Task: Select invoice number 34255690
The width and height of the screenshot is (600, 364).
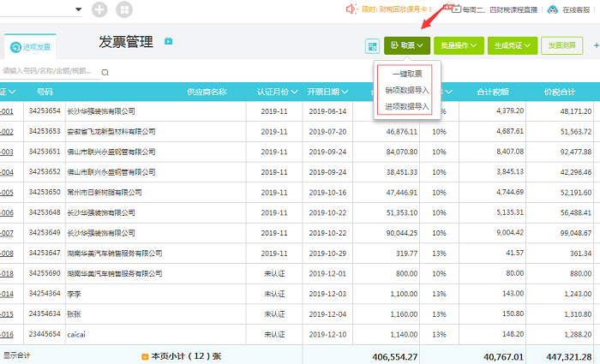Action: click(45, 273)
